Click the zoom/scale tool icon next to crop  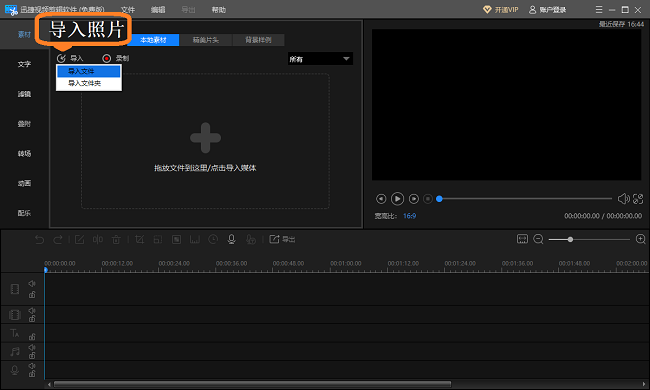coord(158,240)
